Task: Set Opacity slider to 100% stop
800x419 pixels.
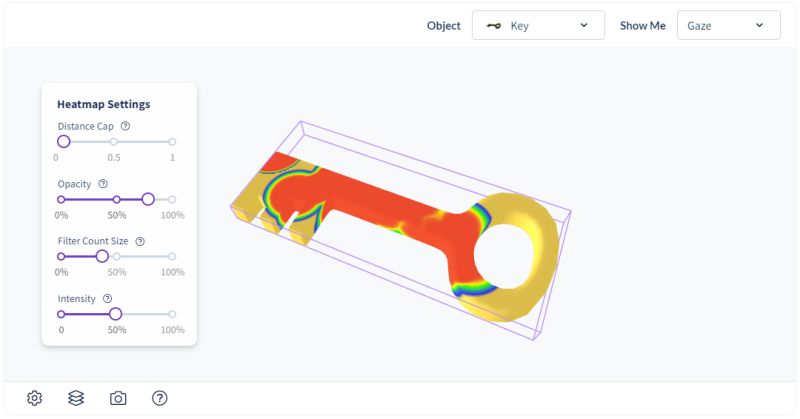Action: tap(172, 199)
